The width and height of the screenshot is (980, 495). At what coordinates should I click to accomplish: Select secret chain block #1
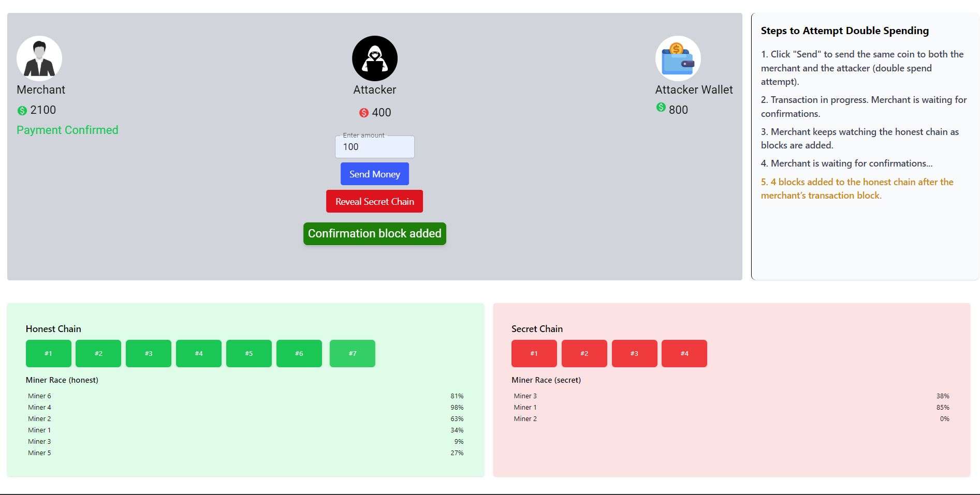click(x=534, y=354)
